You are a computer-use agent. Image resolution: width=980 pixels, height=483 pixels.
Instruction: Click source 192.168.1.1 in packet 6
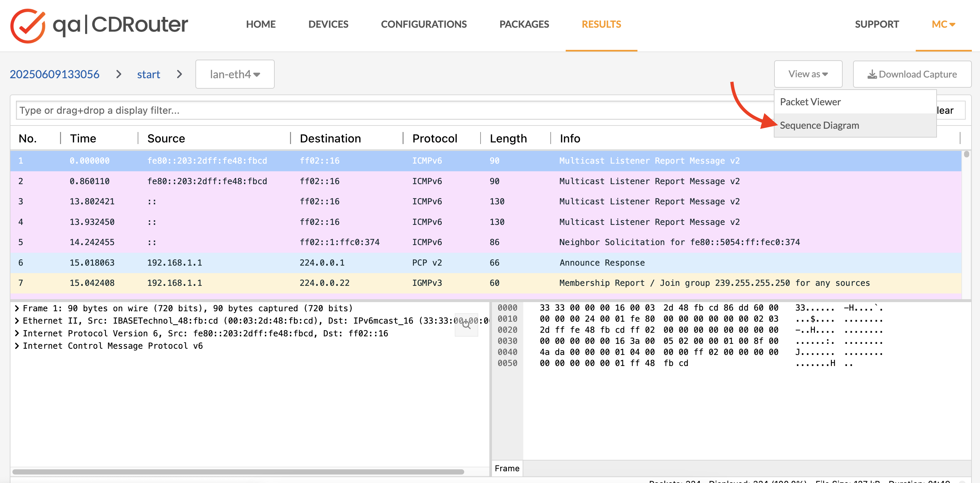(x=174, y=263)
